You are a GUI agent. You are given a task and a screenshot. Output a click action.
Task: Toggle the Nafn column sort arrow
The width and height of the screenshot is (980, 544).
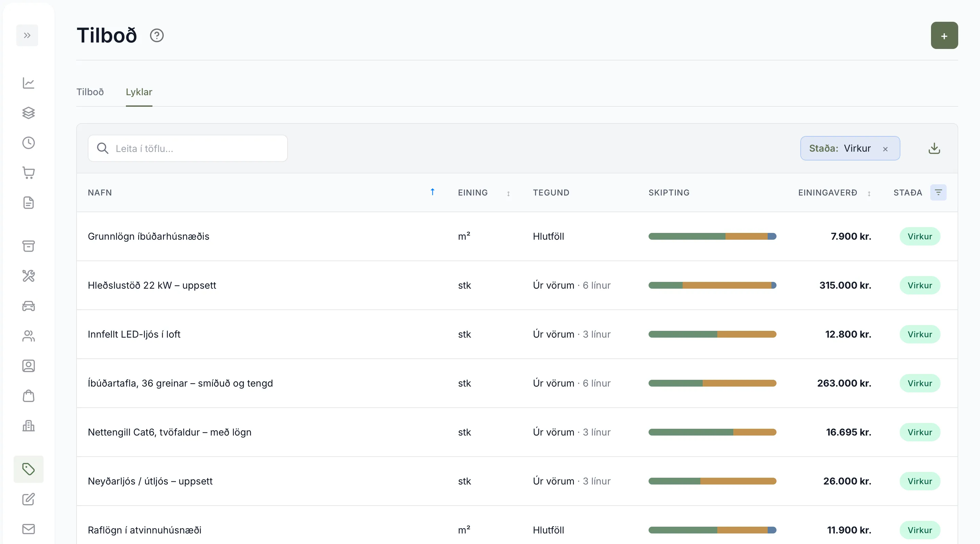point(432,192)
